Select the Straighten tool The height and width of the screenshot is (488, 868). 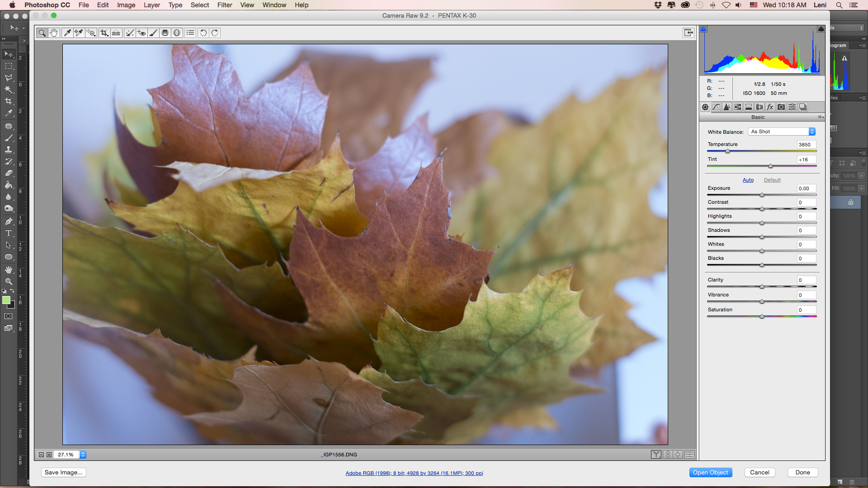pyautogui.click(x=116, y=33)
